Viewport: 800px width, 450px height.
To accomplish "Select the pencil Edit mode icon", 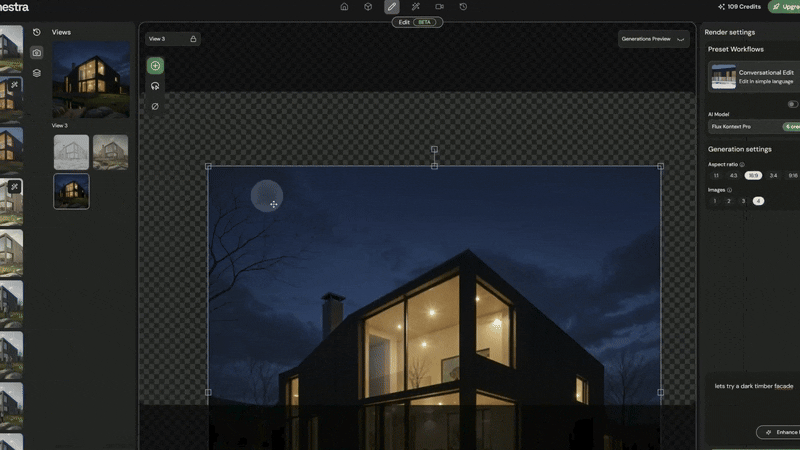I will (392, 7).
